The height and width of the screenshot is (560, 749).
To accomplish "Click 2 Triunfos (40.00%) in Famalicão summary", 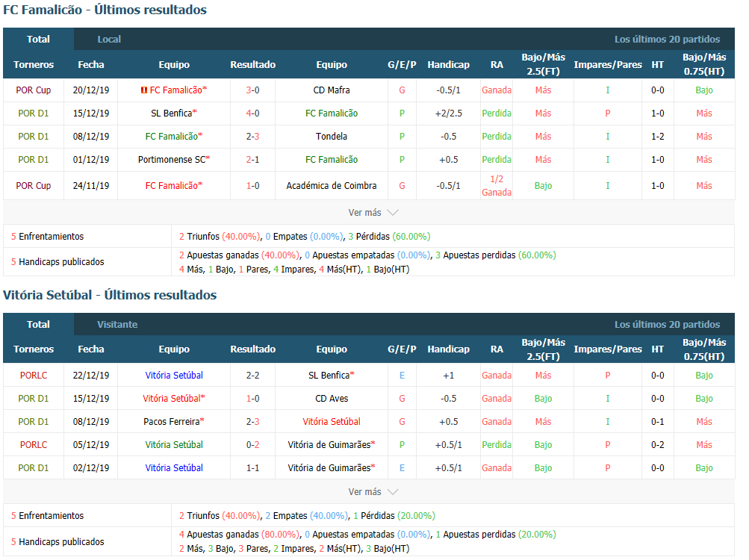I will click(x=220, y=237).
